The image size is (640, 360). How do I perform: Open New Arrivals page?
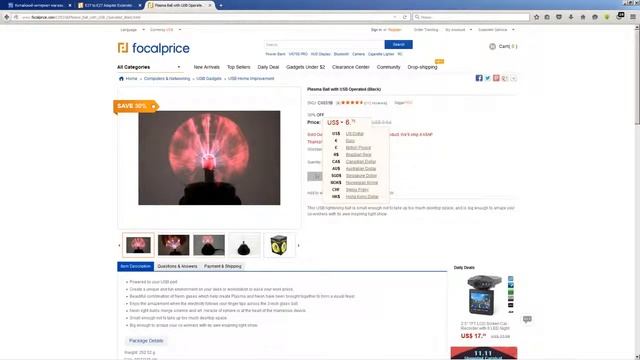pos(207,67)
